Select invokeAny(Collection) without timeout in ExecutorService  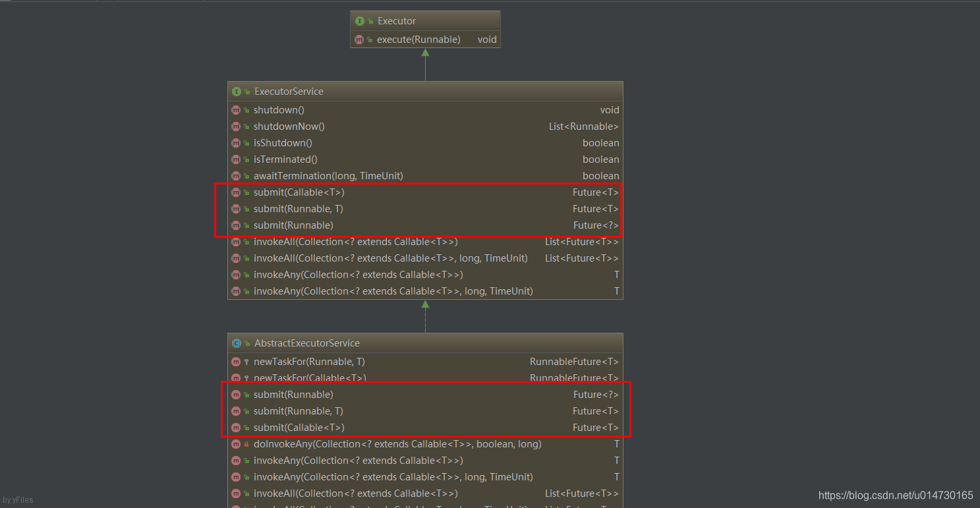[x=359, y=275]
